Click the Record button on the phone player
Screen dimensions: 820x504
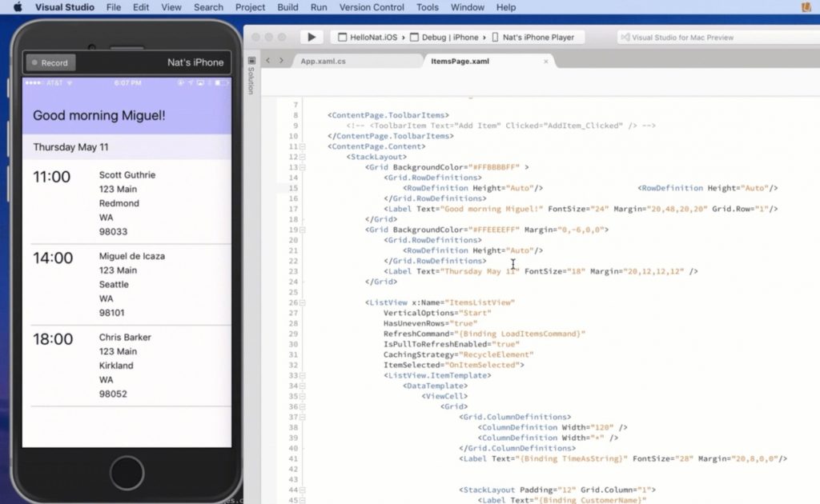(x=50, y=62)
